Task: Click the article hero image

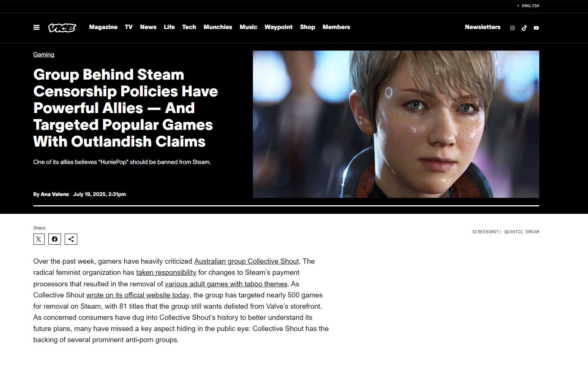Action: point(396,124)
